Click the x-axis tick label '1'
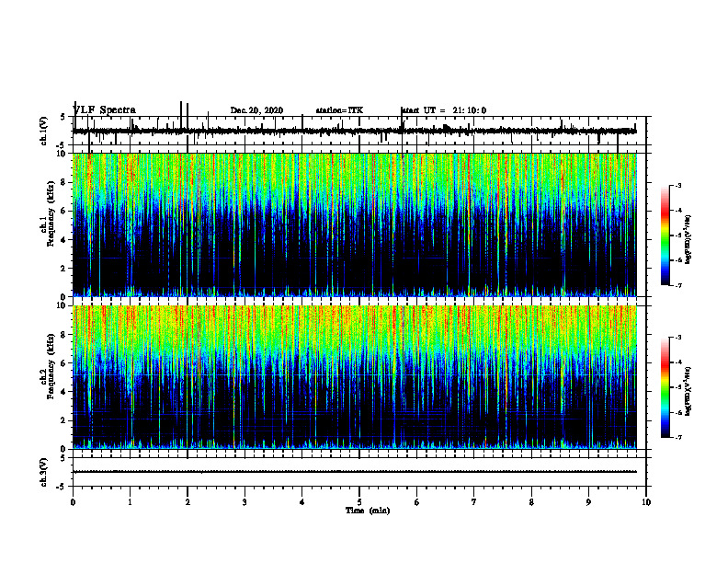This screenshot has width=728, height=563. tap(130, 502)
